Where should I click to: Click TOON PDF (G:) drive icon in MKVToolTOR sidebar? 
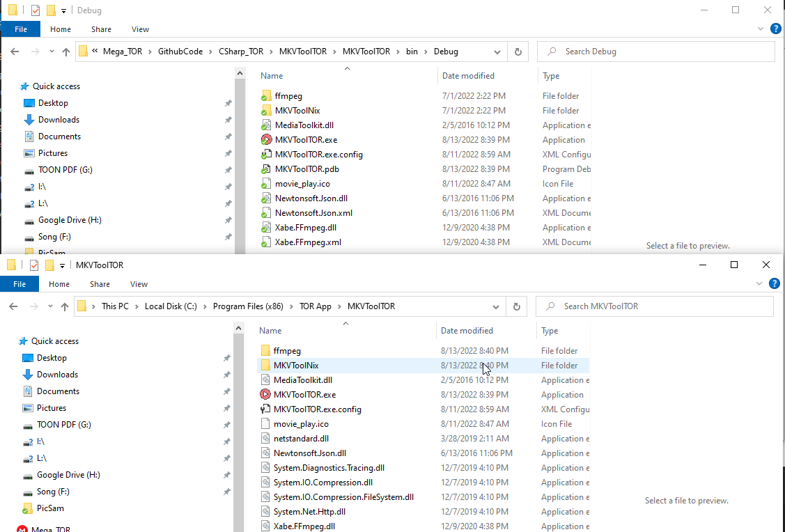(28, 425)
